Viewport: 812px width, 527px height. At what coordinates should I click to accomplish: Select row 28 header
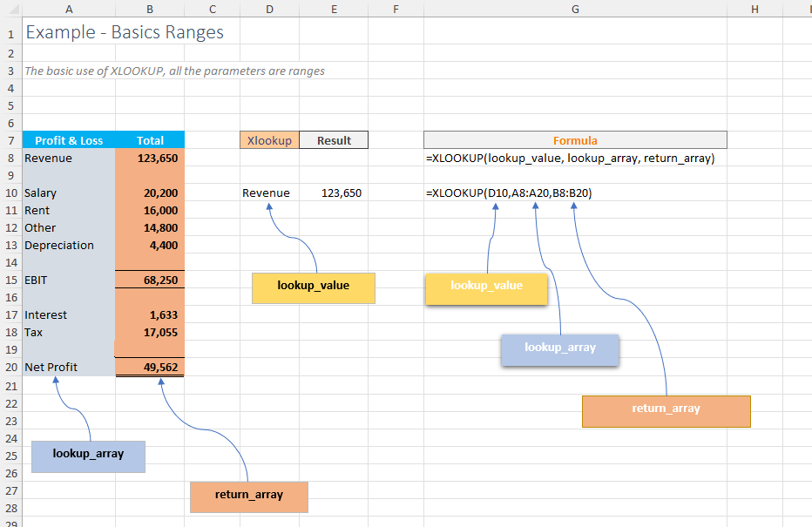coord(10,509)
